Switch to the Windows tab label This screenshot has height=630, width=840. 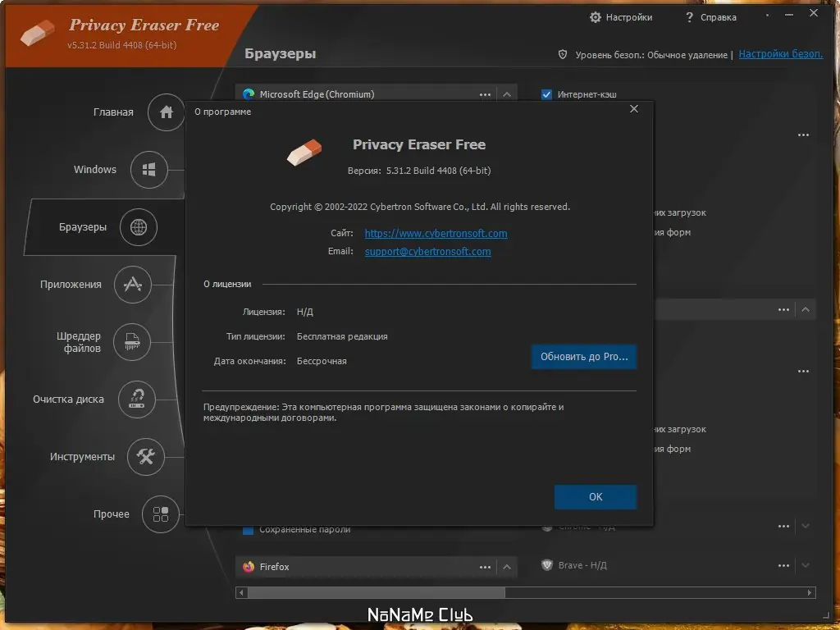click(x=95, y=169)
